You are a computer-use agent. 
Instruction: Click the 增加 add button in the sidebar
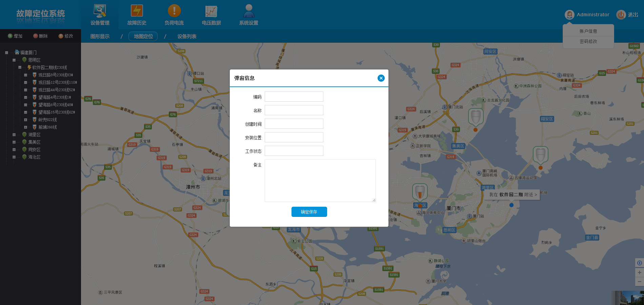click(x=15, y=36)
